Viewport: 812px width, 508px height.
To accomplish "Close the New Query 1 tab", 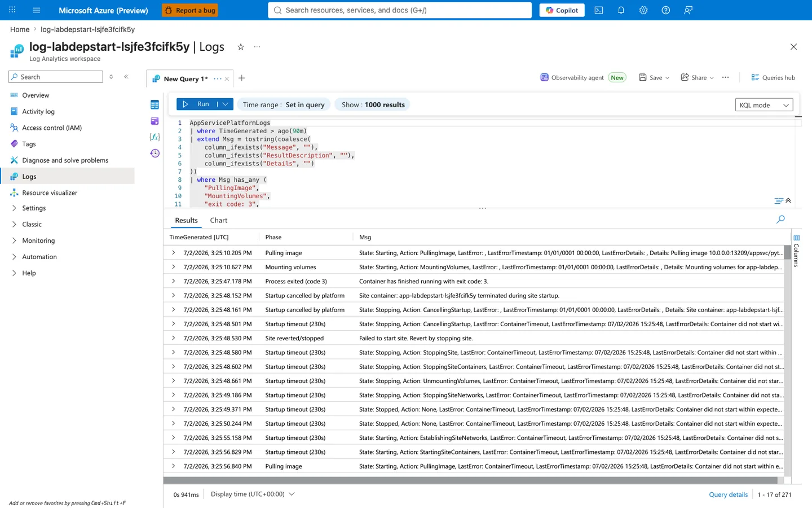I will pyautogui.click(x=227, y=79).
